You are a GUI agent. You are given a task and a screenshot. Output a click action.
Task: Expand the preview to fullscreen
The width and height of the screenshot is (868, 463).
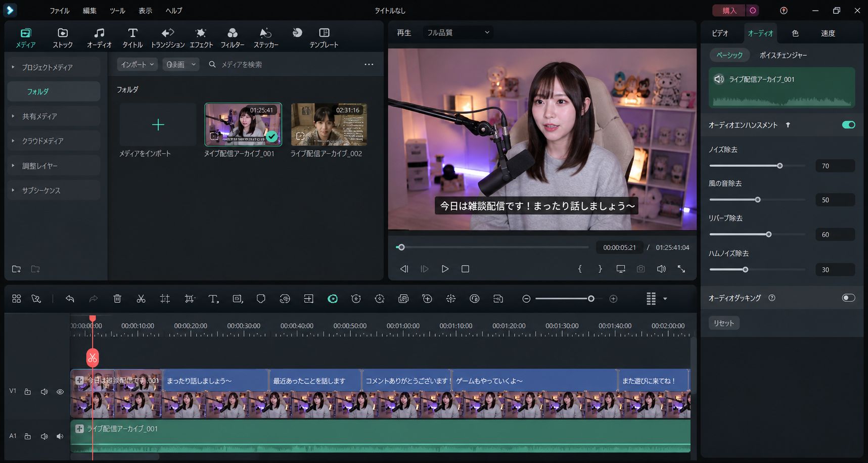coord(681,269)
